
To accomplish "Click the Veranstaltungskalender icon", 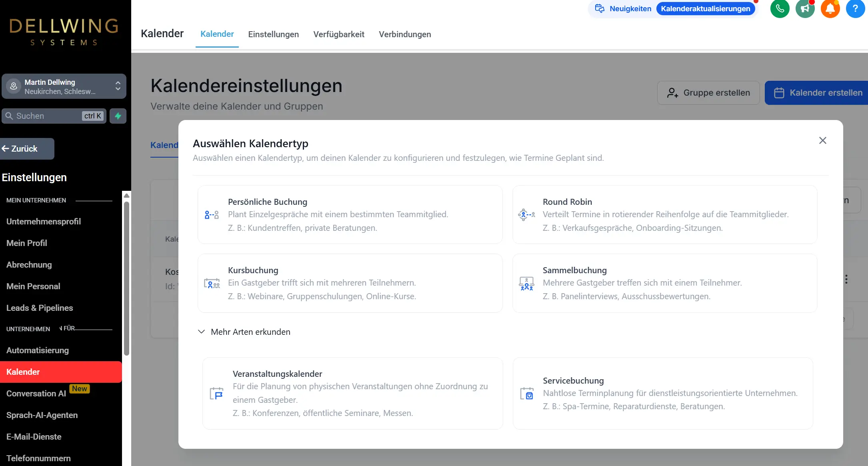I will [216, 394].
